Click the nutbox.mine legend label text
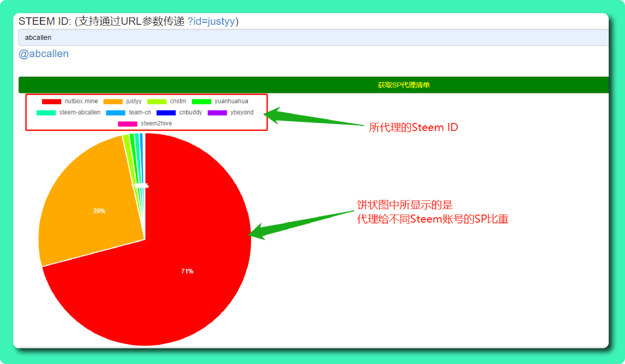 [x=81, y=101]
